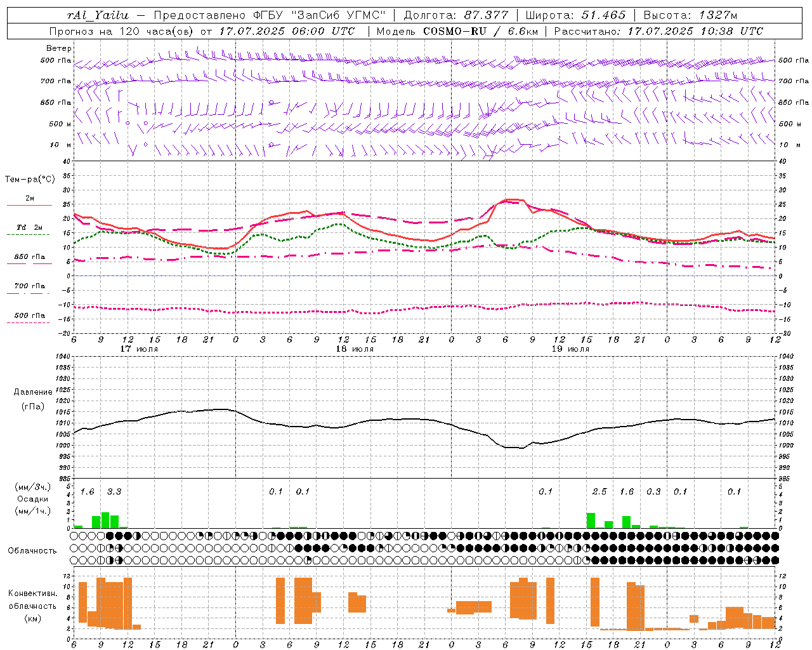The width and height of the screenshot is (812, 650).
Task: Click the 18 июля date label
Action: 354,349
